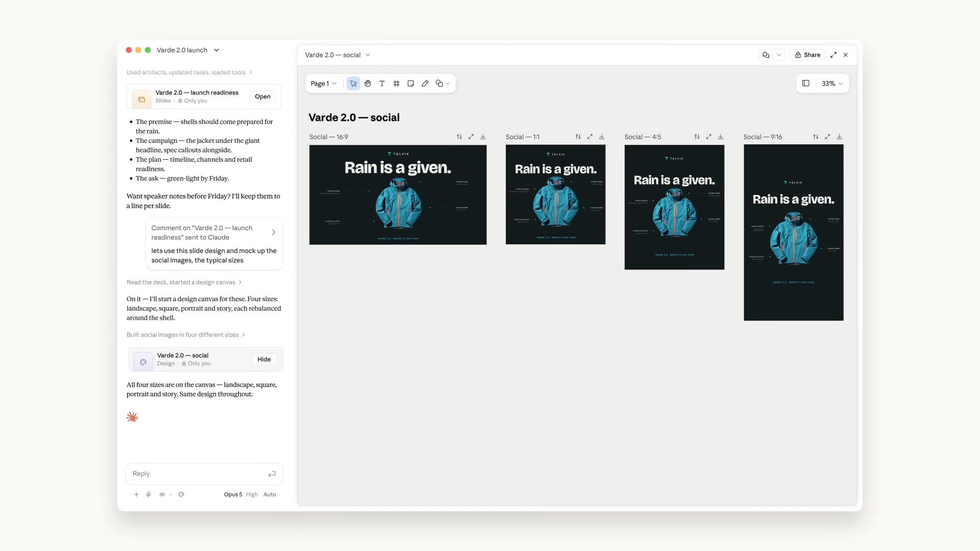980x551 pixels.
Task: Select the shapes tool
Action: pyautogui.click(x=439, y=84)
